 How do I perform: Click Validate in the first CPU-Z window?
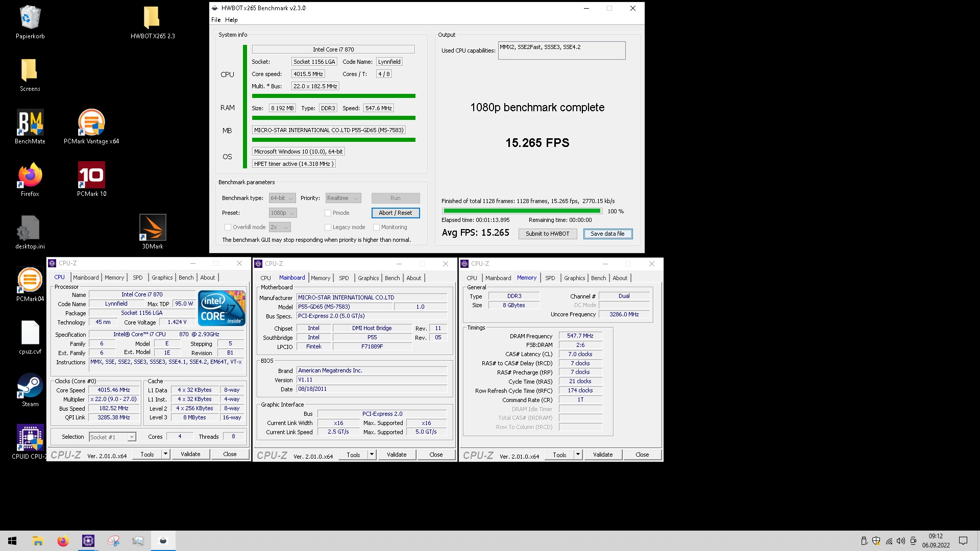pyautogui.click(x=190, y=454)
